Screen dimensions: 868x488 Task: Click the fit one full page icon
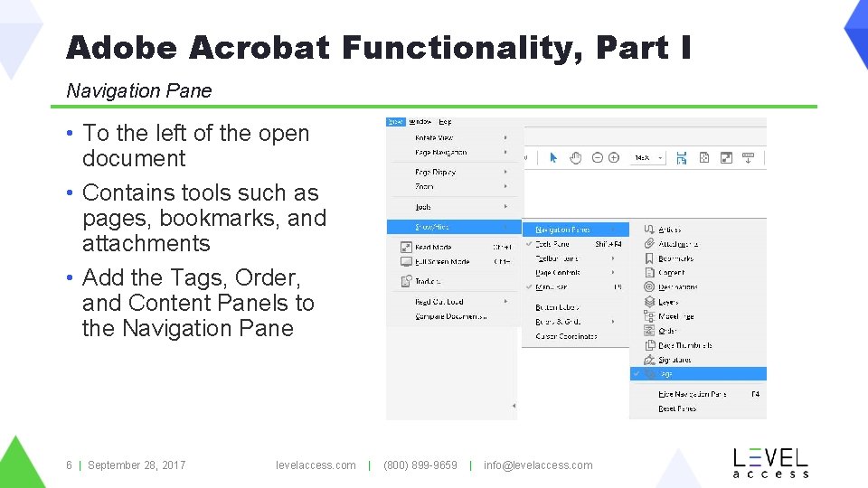(704, 157)
